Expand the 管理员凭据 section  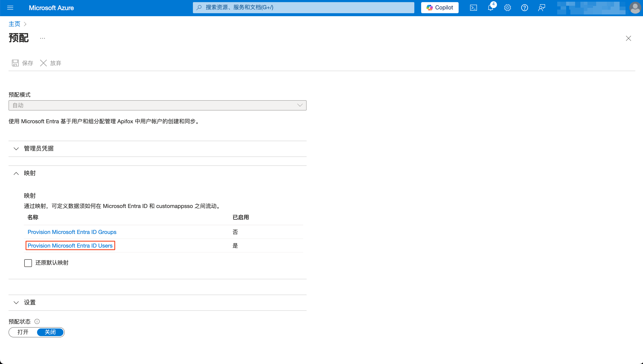pos(16,149)
